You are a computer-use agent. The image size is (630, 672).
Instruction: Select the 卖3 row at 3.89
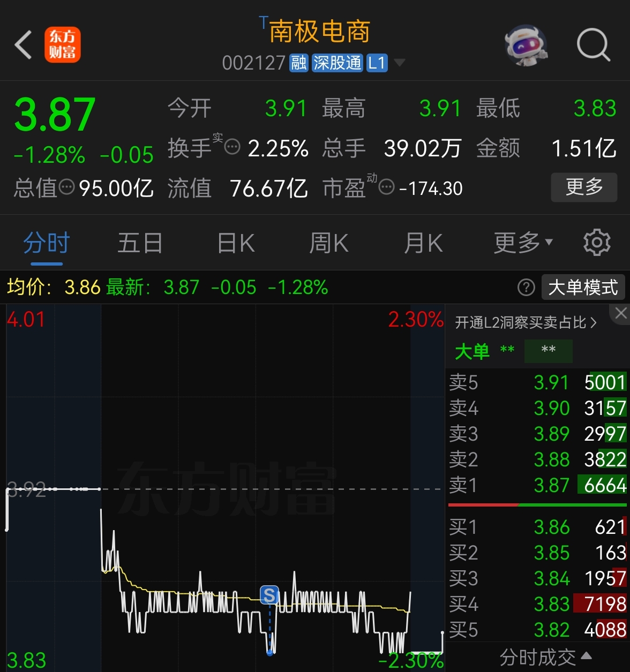537,434
